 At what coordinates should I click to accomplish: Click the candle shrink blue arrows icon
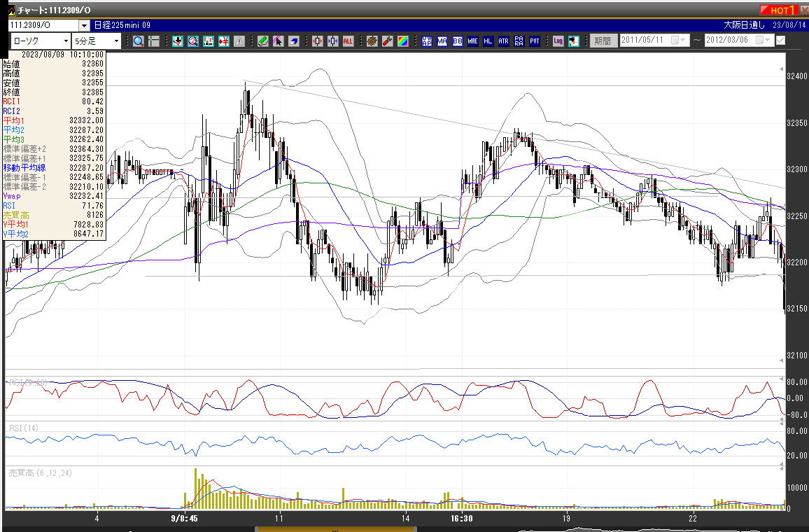(333, 41)
